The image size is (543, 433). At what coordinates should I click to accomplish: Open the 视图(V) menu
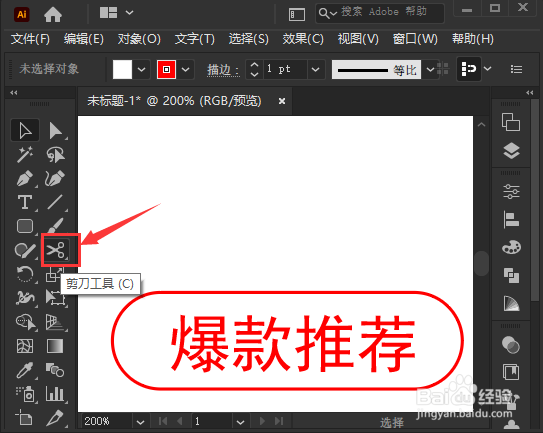pos(358,39)
